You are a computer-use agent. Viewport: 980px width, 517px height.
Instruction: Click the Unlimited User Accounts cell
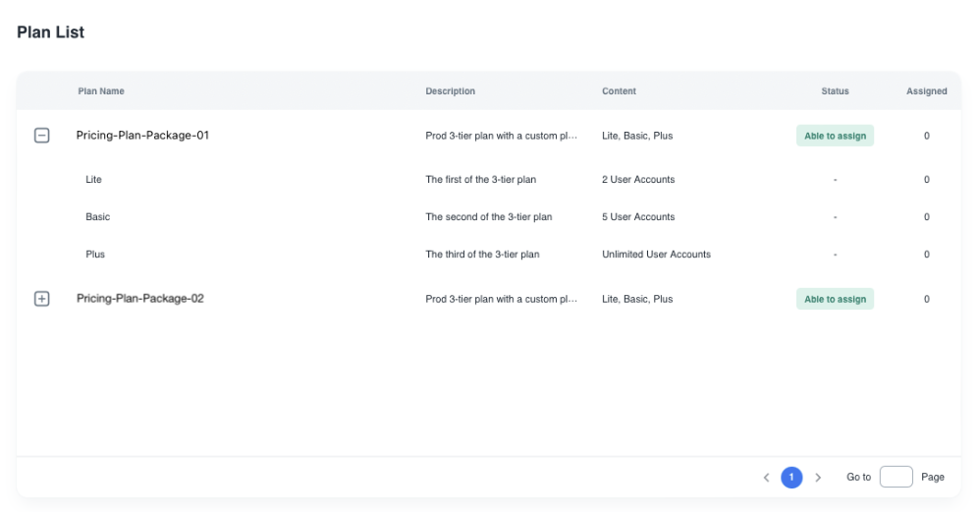[x=656, y=255]
